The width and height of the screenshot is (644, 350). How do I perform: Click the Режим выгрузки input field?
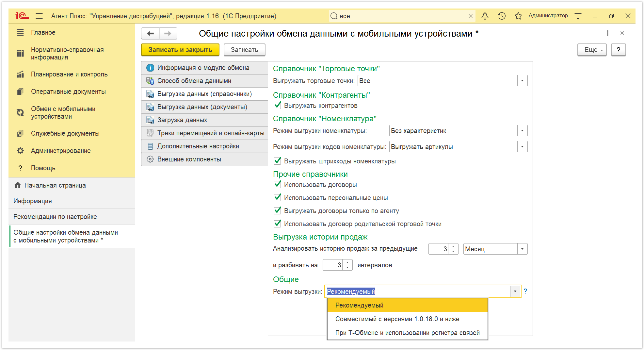418,291
